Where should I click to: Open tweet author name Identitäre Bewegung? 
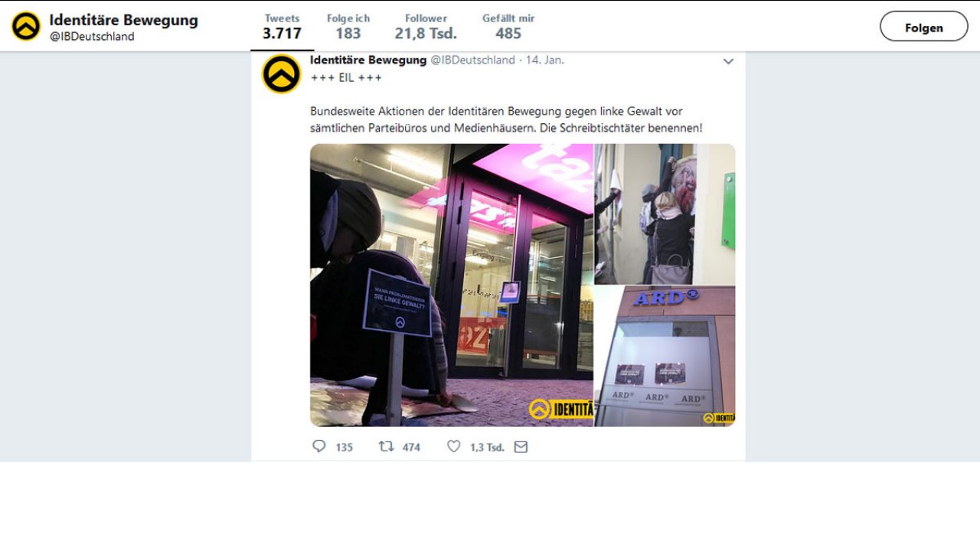368,60
